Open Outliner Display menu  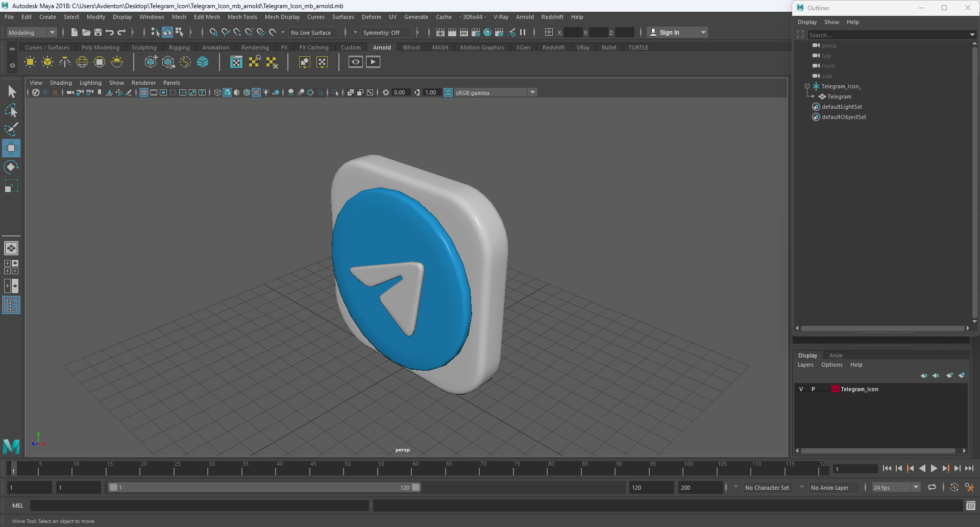click(x=807, y=22)
